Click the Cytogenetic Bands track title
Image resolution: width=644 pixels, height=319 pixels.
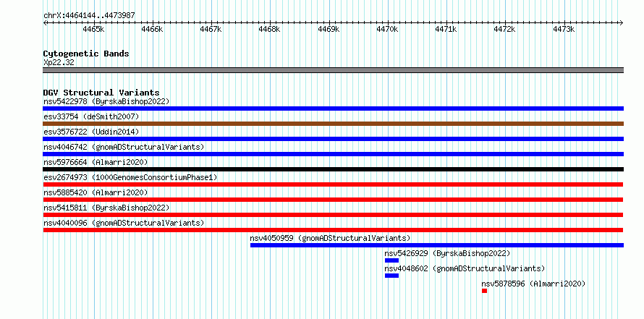tap(86, 54)
